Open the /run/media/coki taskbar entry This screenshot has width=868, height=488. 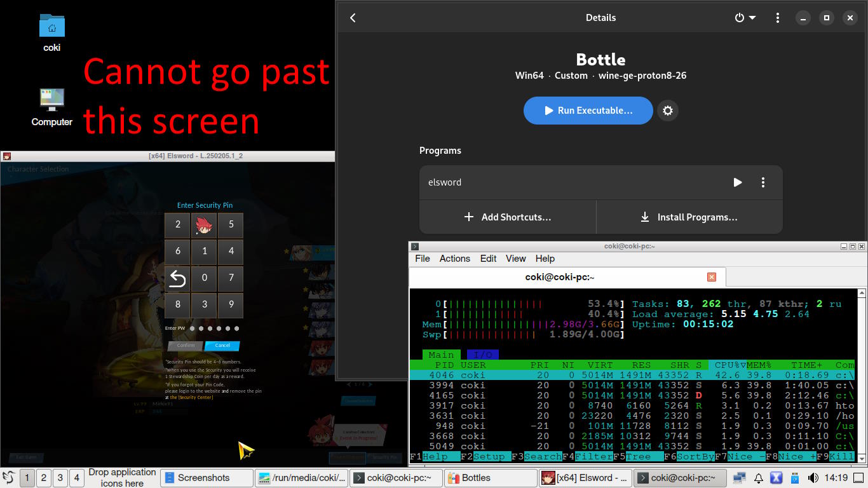(x=301, y=478)
